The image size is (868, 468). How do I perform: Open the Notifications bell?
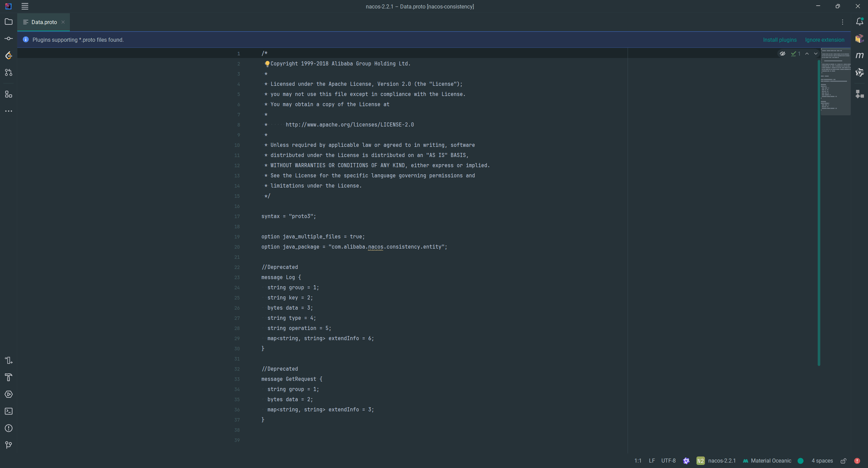click(860, 22)
